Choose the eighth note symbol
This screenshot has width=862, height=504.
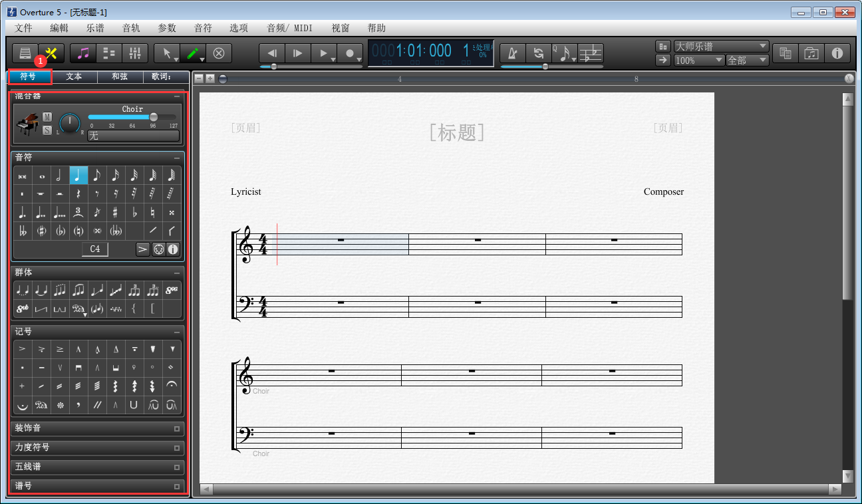[97, 176]
